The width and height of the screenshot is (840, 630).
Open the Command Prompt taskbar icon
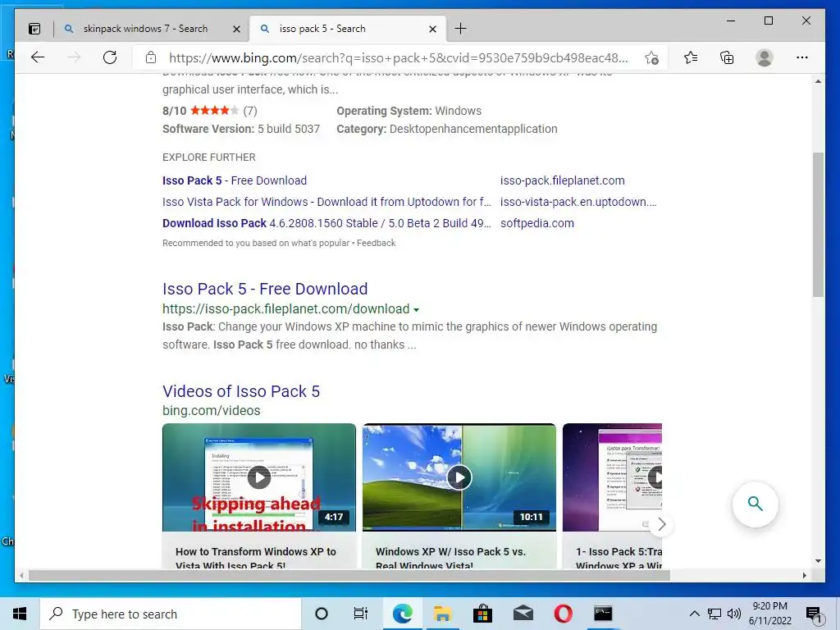click(x=603, y=614)
